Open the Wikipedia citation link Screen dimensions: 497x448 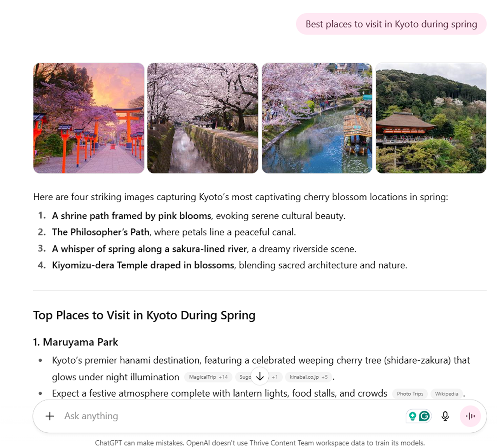tap(446, 394)
